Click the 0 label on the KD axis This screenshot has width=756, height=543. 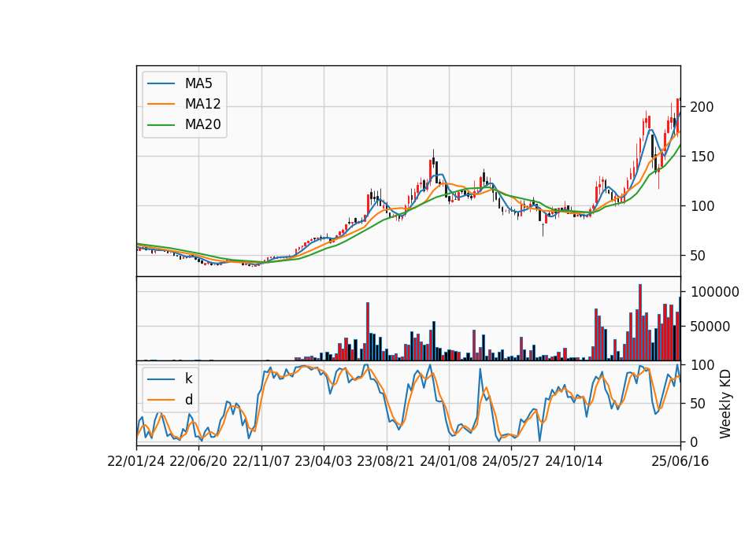694,441
